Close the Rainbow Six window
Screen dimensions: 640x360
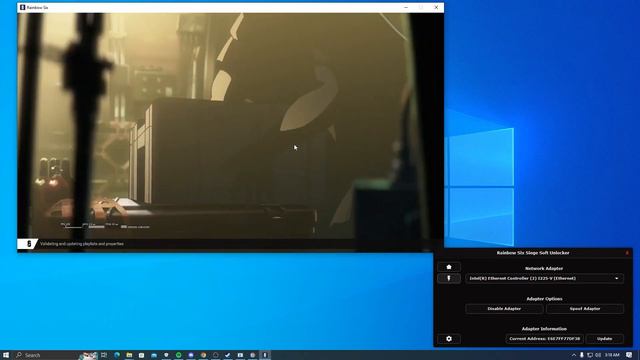tap(436, 7)
